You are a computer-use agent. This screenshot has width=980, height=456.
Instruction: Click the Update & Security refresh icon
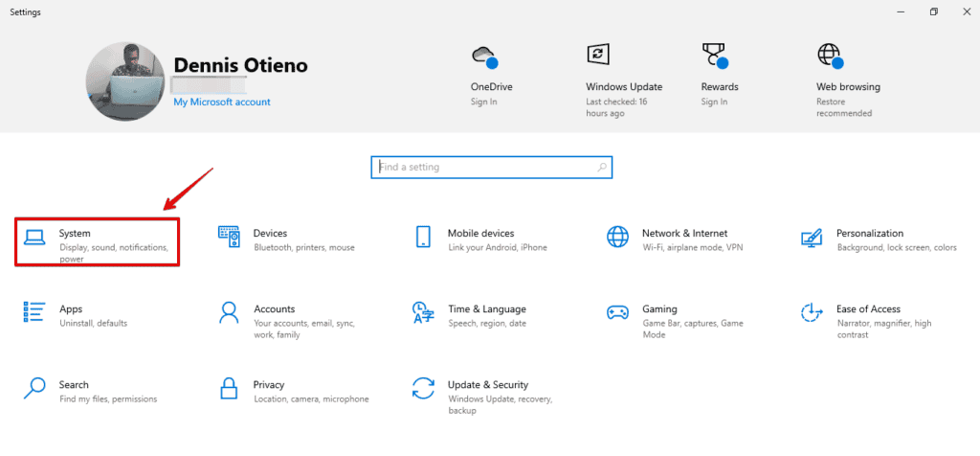pyautogui.click(x=423, y=388)
